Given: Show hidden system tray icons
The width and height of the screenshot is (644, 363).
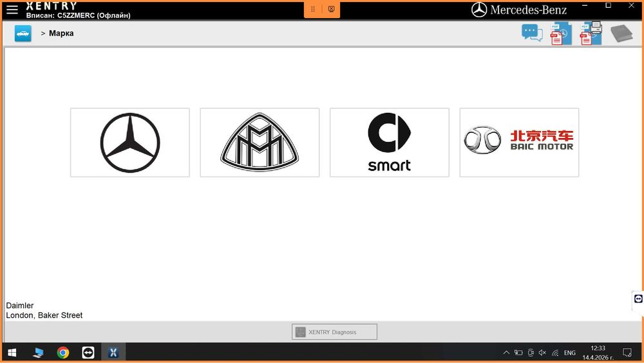Looking at the screenshot, I should (506, 353).
